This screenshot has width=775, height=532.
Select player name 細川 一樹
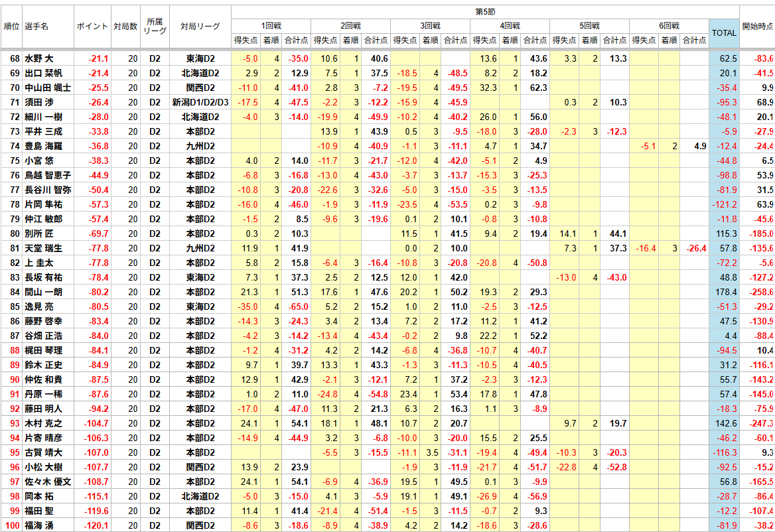(44, 117)
